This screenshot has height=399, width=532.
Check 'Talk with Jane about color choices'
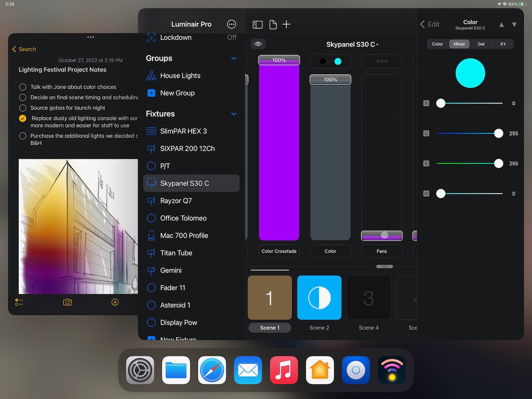tap(23, 87)
